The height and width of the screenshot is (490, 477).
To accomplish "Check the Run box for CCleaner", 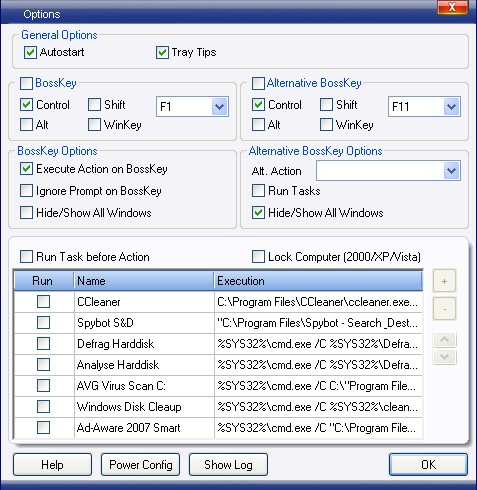I will click(43, 302).
